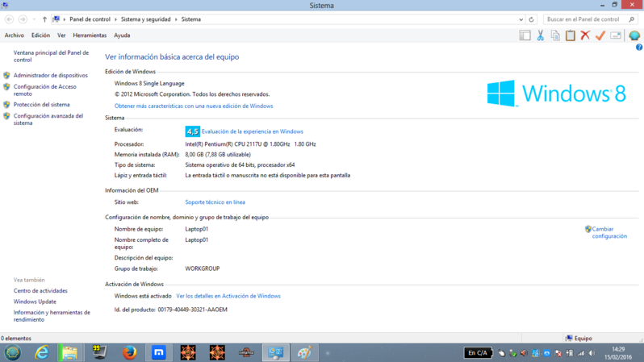This screenshot has width=644, height=362.
Task: Open the Edición menu
Action: coord(40,35)
